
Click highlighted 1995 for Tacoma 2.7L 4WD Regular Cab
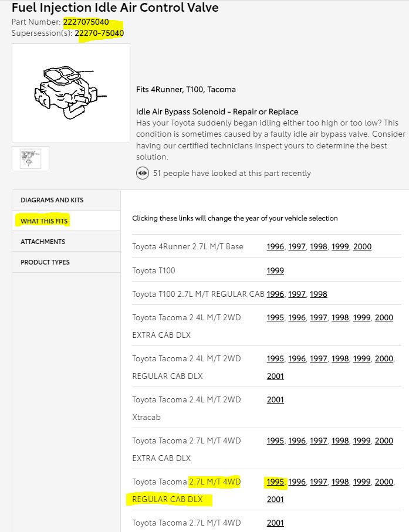pos(275,482)
